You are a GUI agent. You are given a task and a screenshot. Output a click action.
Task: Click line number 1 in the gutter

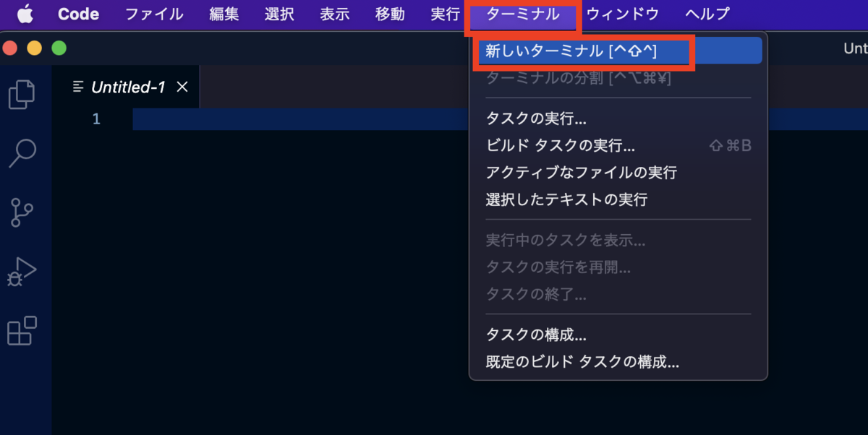click(x=96, y=119)
